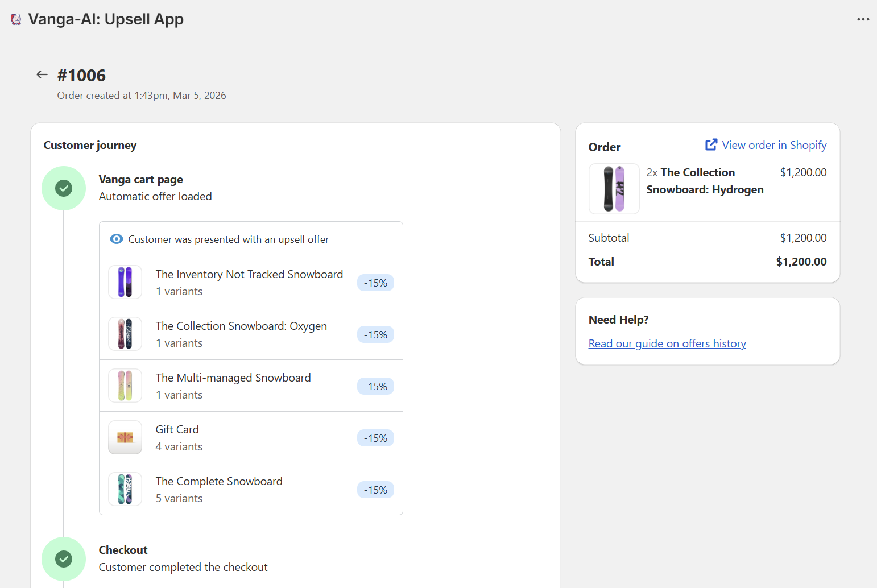
Task: Click The Collection Snowboard: Hydrogen order item
Action: tap(705, 181)
